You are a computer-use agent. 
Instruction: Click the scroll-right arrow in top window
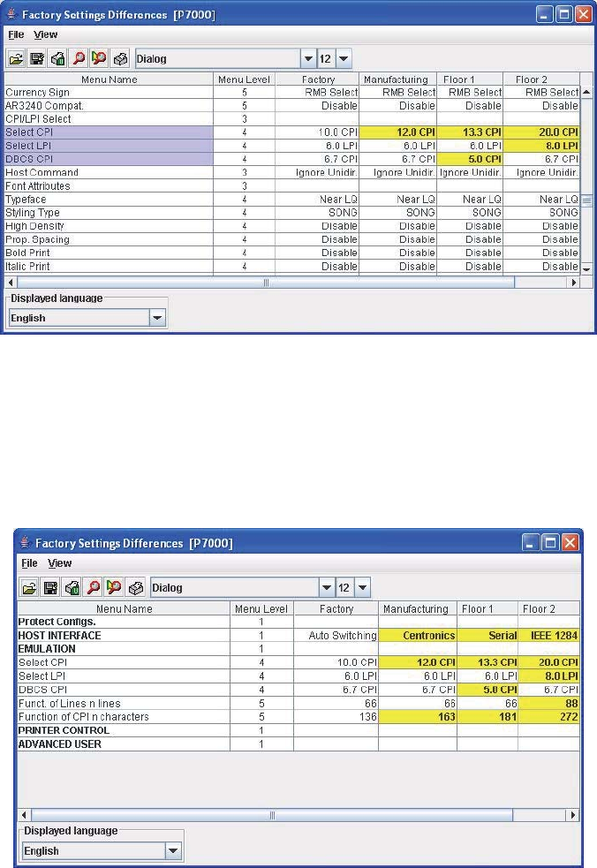(574, 283)
